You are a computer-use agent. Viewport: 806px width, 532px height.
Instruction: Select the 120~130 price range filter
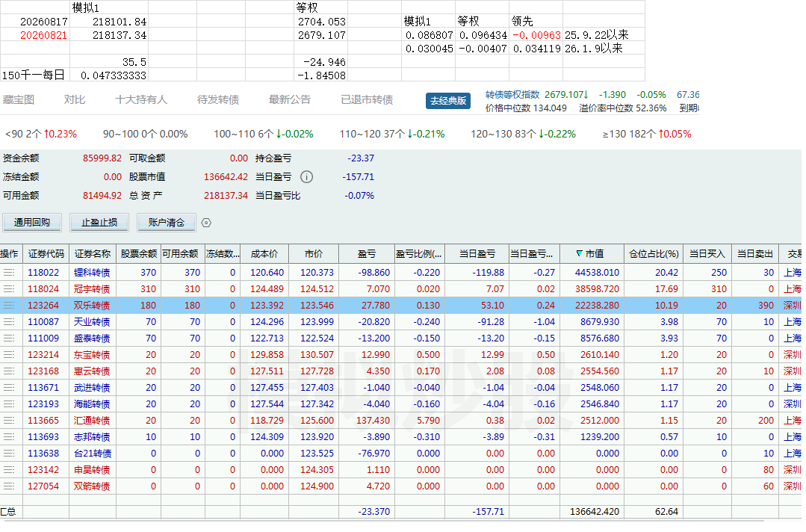523,134
